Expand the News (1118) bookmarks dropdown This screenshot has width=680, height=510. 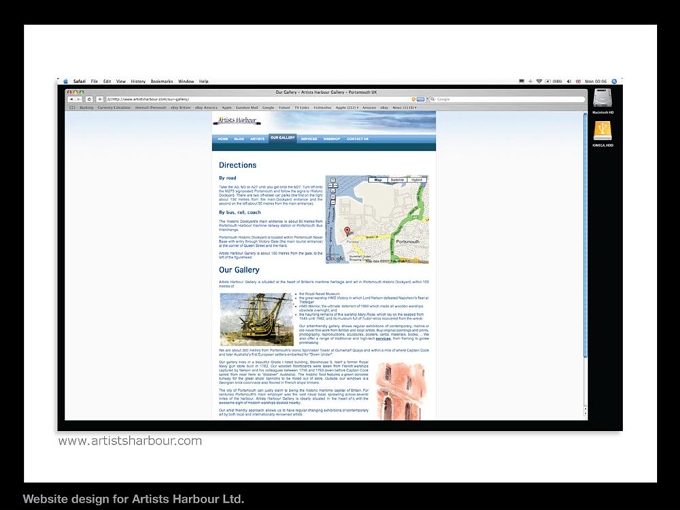(x=405, y=107)
